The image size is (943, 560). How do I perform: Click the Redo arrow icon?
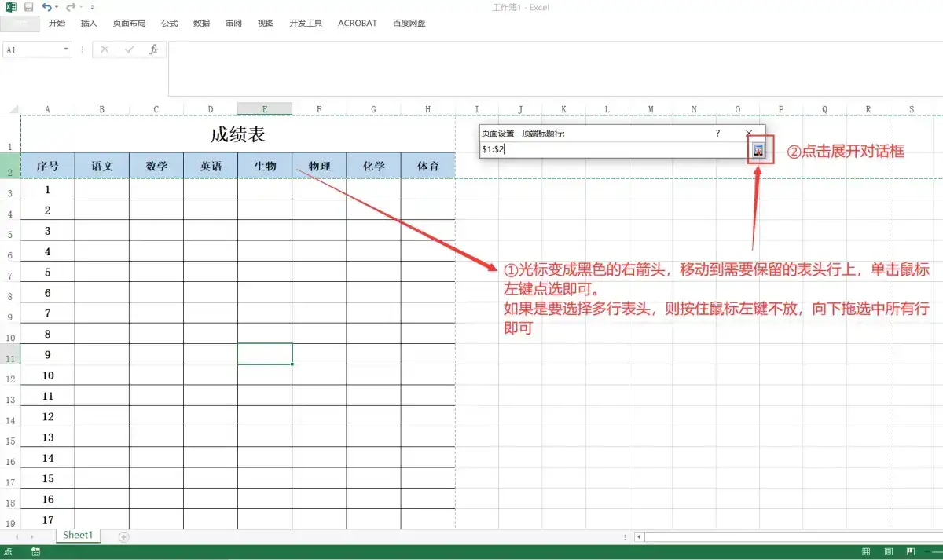(x=72, y=7)
